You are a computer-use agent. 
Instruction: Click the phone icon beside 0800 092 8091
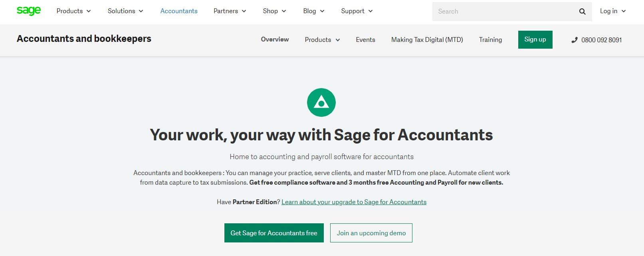click(x=574, y=40)
